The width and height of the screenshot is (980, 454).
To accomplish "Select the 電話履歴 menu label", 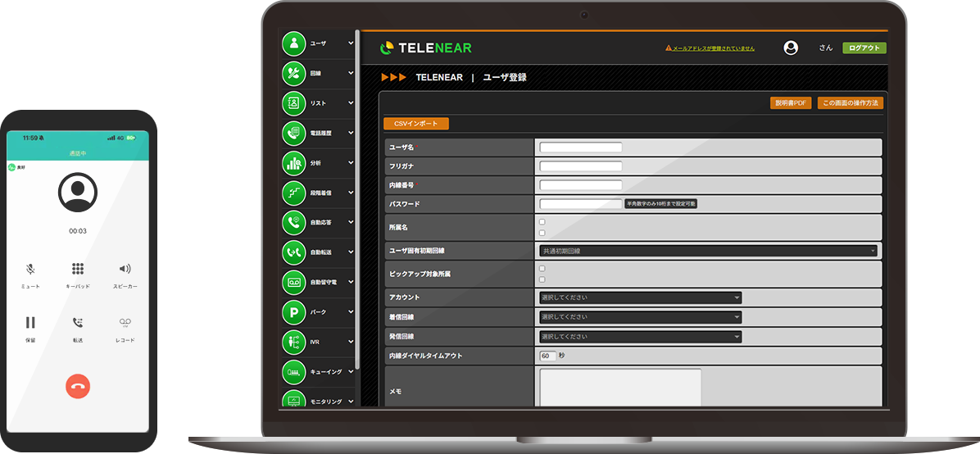I will pos(320,134).
